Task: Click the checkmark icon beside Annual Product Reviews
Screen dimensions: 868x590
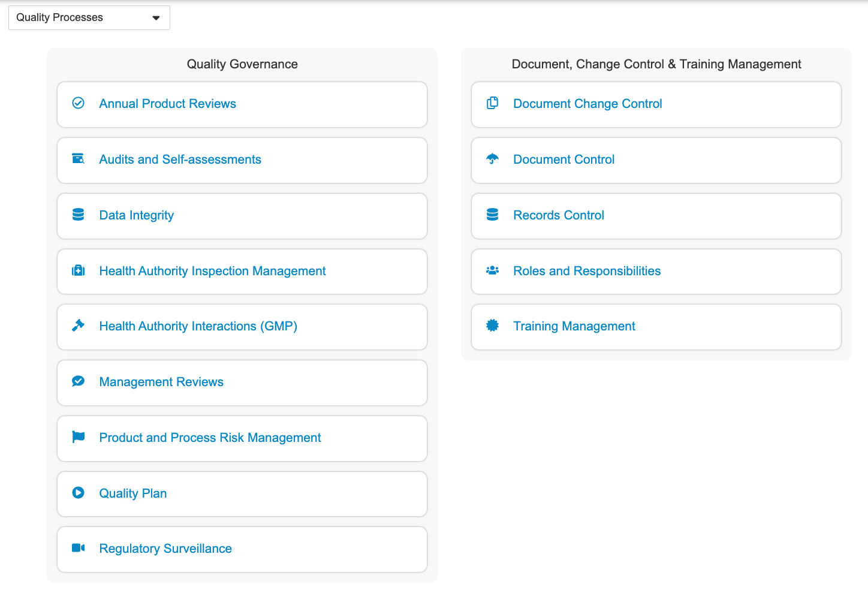Action: [78, 103]
